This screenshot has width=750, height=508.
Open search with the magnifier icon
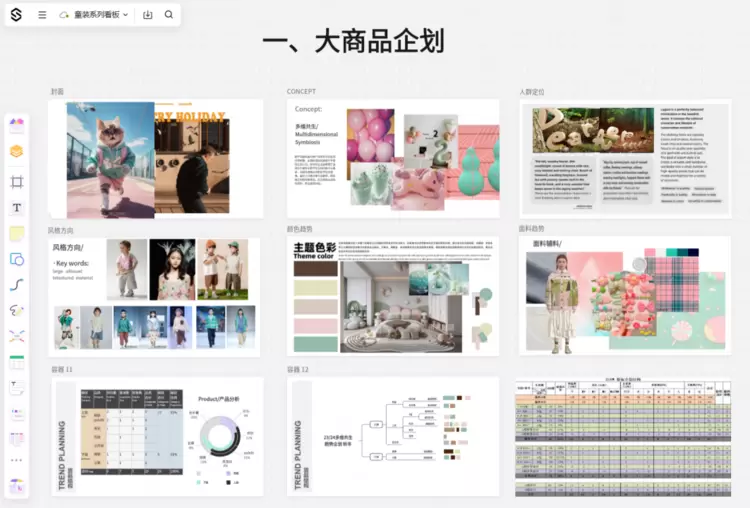(x=168, y=15)
